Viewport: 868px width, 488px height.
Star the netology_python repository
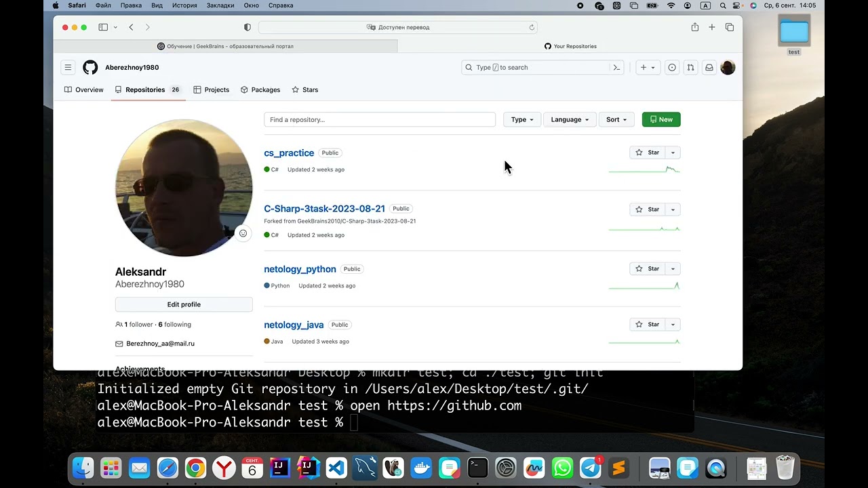(647, 269)
